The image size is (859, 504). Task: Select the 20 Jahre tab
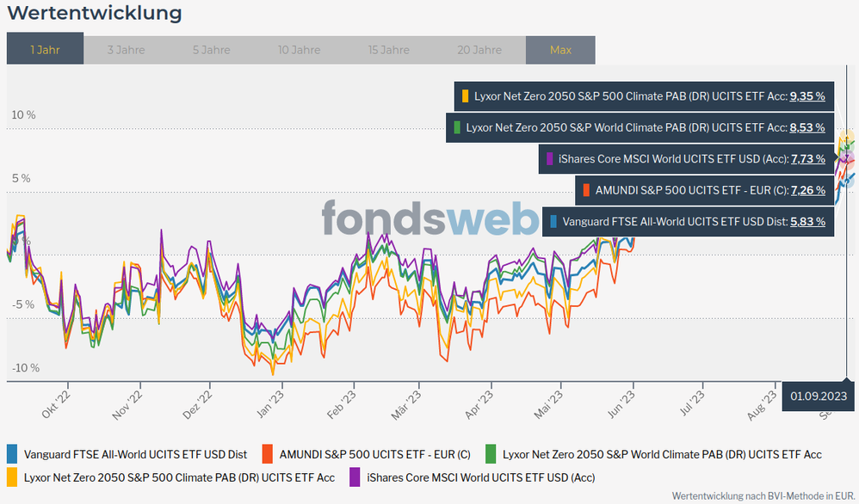[479, 50]
